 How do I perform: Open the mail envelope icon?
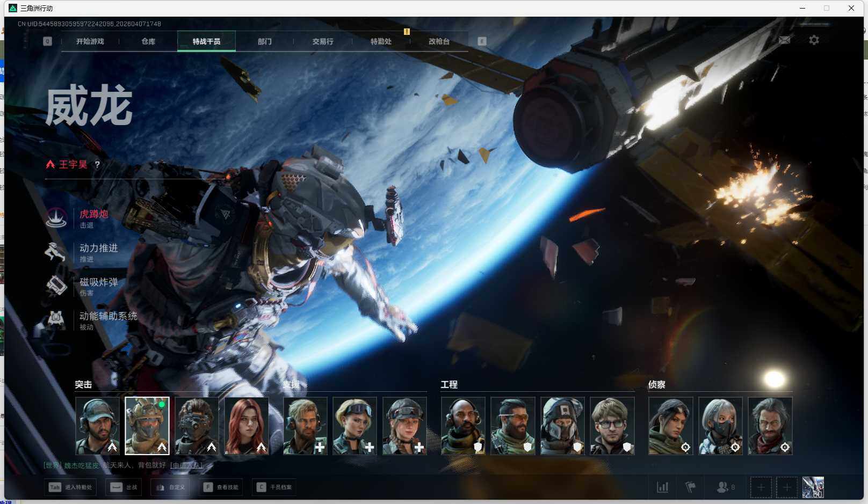click(784, 40)
